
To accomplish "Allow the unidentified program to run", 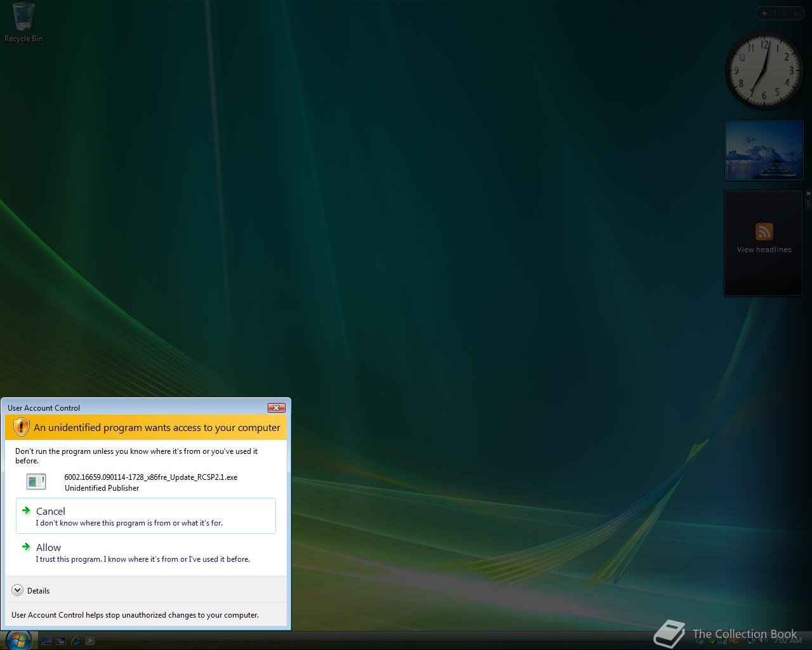I will point(146,552).
